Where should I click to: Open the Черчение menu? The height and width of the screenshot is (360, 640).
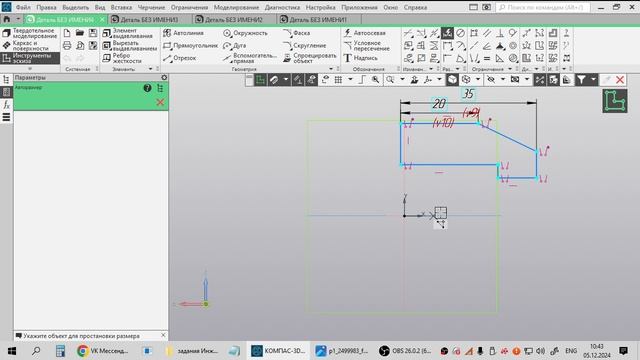(x=151, y=7)
